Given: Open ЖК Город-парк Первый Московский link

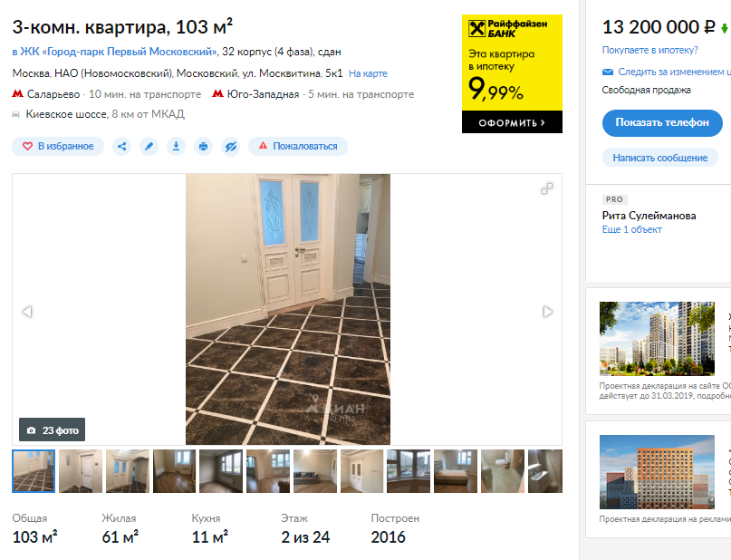Looking at the screenshot, I should pyautogui.click(x=115, y=52).
